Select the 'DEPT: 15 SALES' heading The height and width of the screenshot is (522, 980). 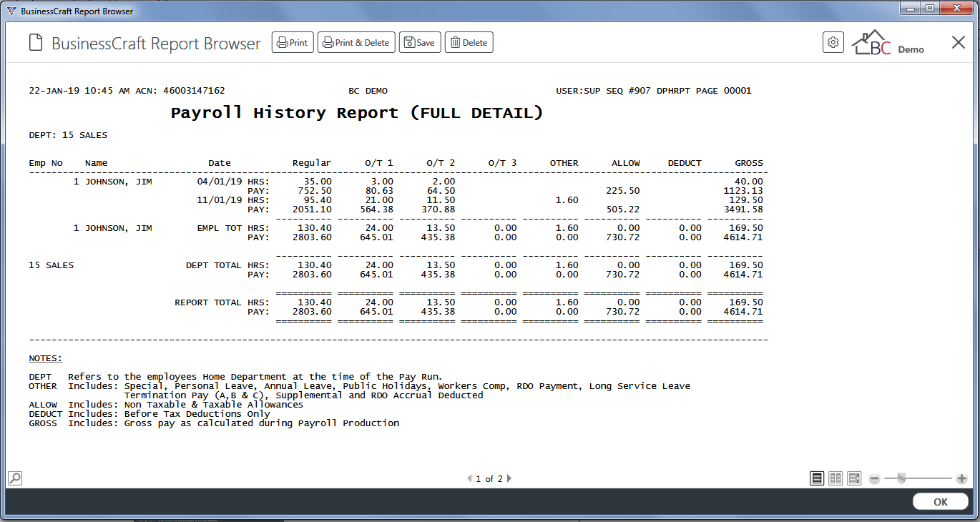point(68,135)
